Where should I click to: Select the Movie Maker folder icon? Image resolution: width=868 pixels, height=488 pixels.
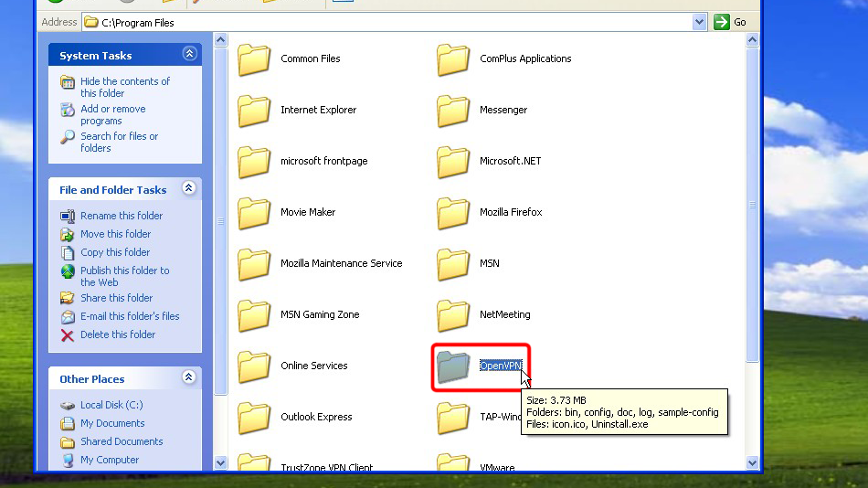(255, 213)
